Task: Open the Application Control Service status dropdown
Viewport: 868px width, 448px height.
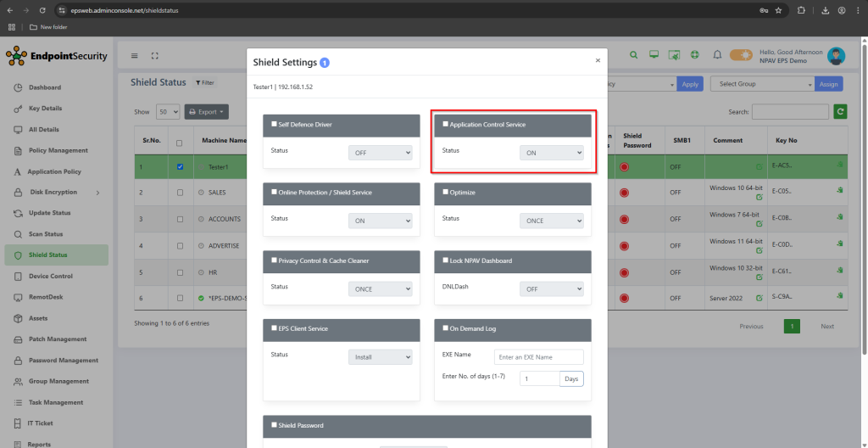Action: click(x=551, y=153)
